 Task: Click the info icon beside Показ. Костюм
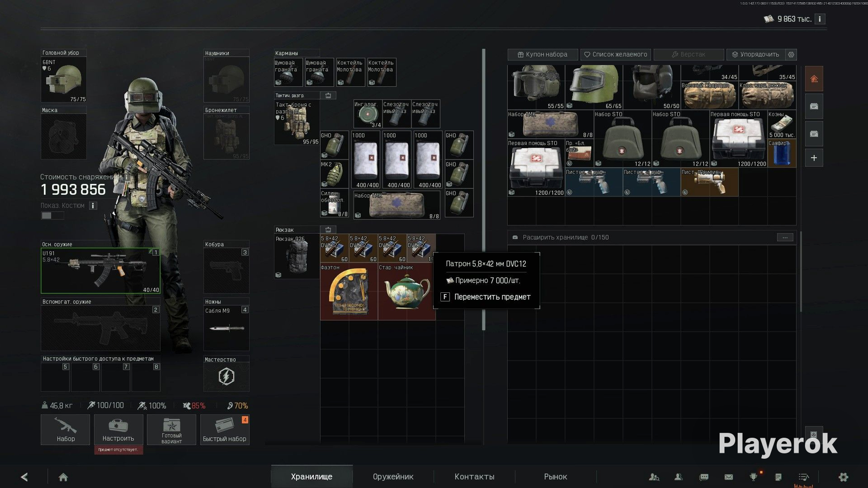coord(93,205)
